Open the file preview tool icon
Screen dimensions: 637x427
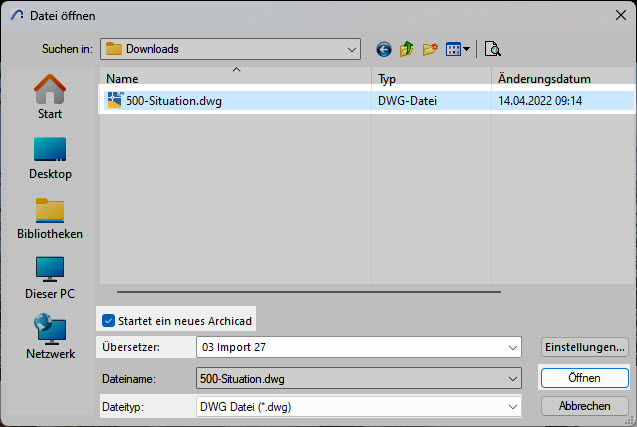click(492, 50)
